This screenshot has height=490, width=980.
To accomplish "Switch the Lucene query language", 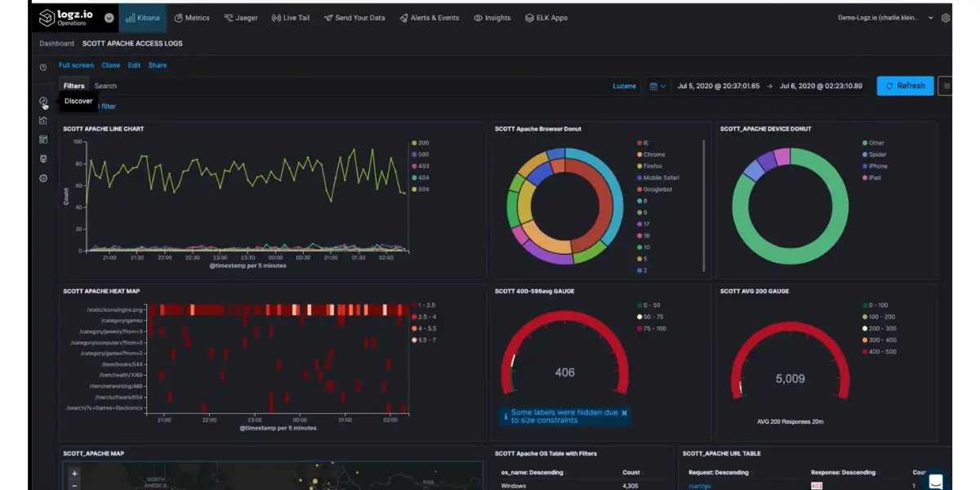I will (x=625, y=86).
